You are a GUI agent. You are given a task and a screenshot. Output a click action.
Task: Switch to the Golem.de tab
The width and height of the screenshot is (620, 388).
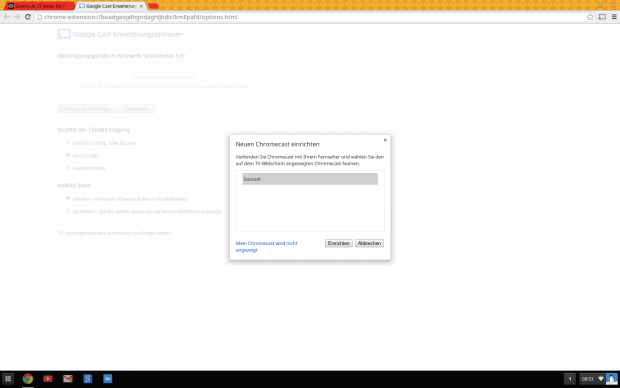click(x=40, y=6)
